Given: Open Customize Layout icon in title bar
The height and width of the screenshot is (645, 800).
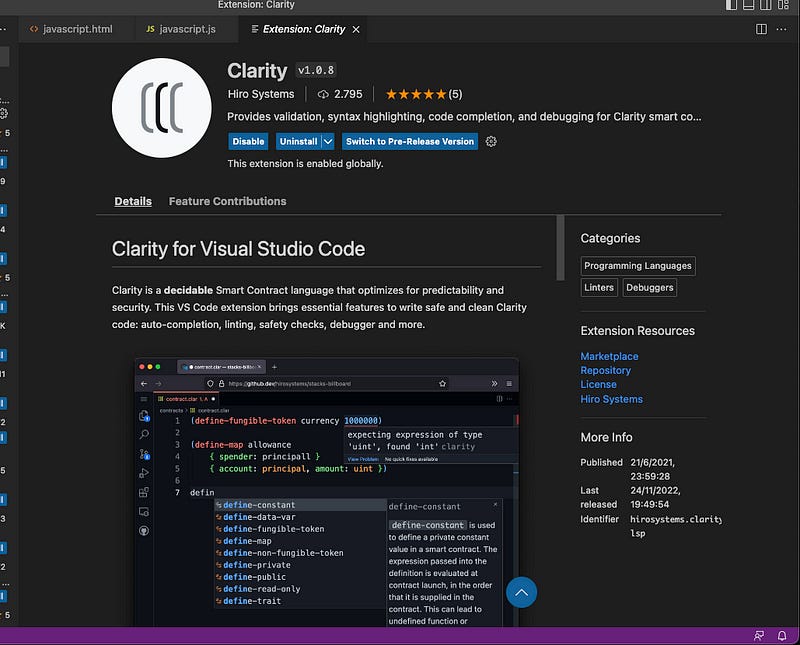Looking at the screenshot, I should coord(783,5).
